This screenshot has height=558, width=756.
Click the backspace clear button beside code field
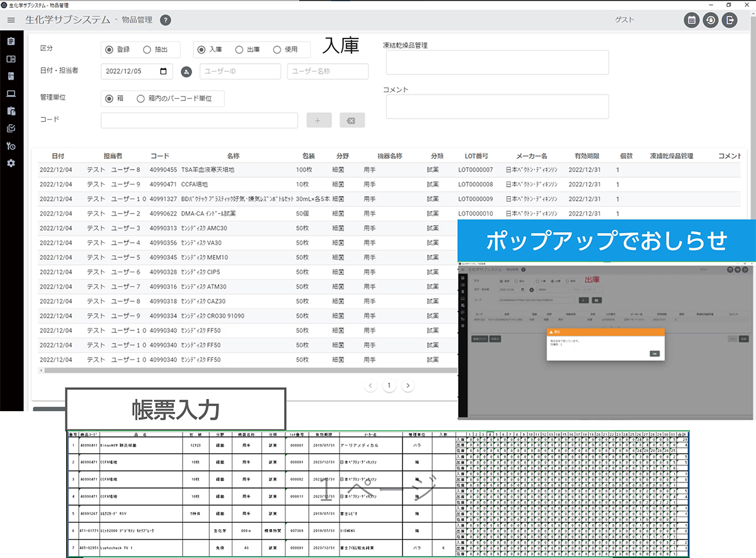click(x=352, y=120)
